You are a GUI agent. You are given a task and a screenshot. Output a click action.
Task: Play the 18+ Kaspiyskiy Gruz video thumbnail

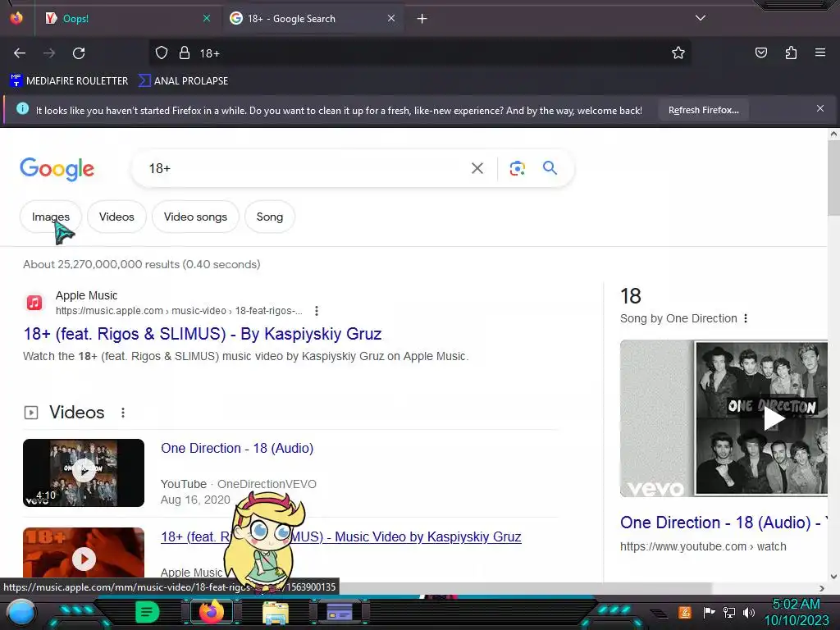[x=84, y=555]
